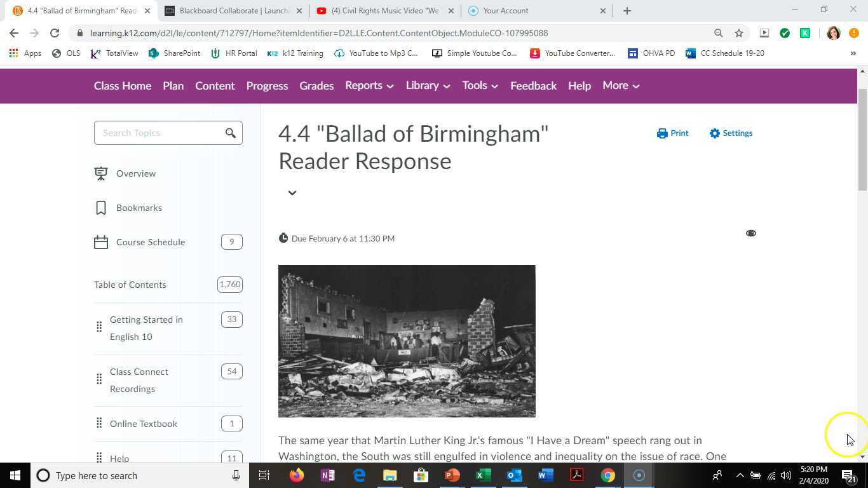Toggle the eye visibility icon near the due date
Screen dimensions: 868x488
click(750, 233)
